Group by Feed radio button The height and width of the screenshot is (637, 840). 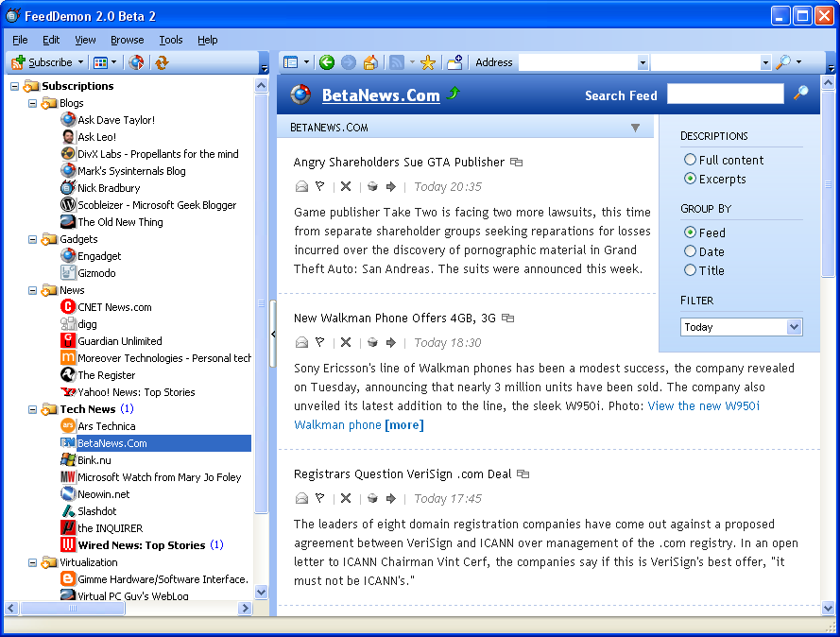[x=690, y=232]
